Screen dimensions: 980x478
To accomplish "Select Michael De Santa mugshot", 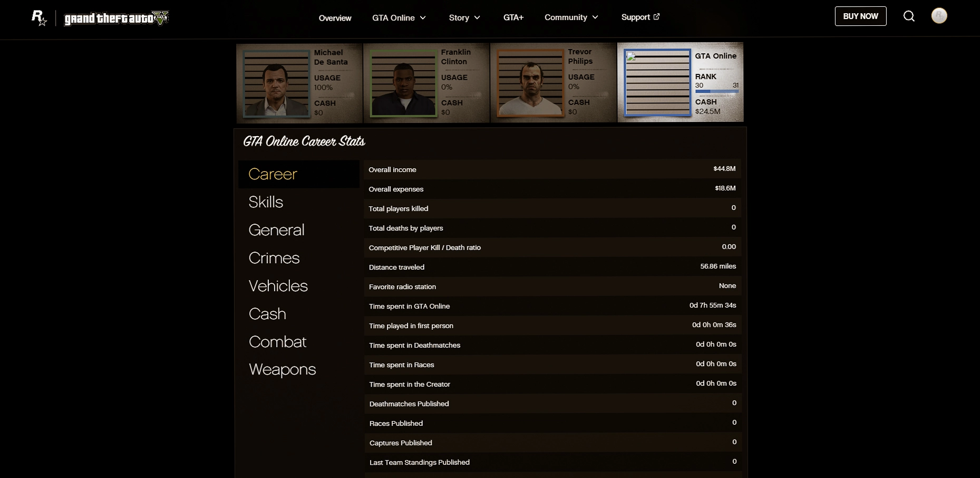I will (276, 83).
